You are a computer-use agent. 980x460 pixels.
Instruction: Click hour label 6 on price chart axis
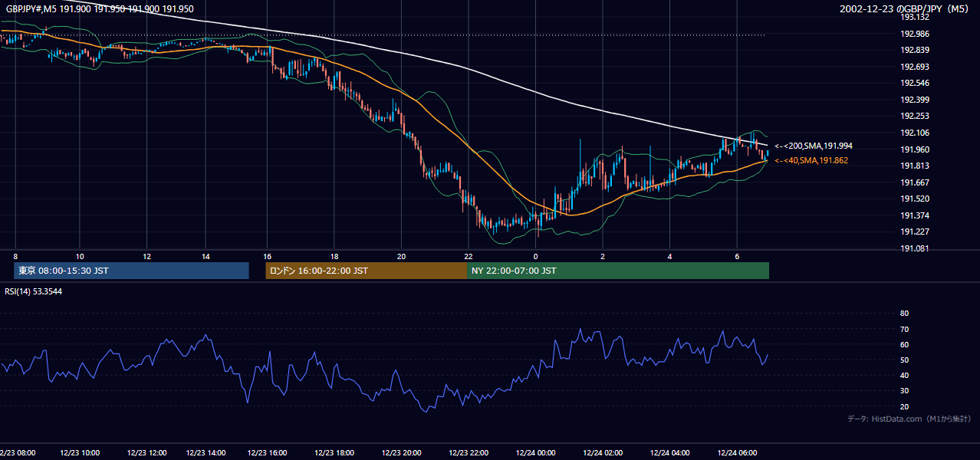(x=737, y=256)
